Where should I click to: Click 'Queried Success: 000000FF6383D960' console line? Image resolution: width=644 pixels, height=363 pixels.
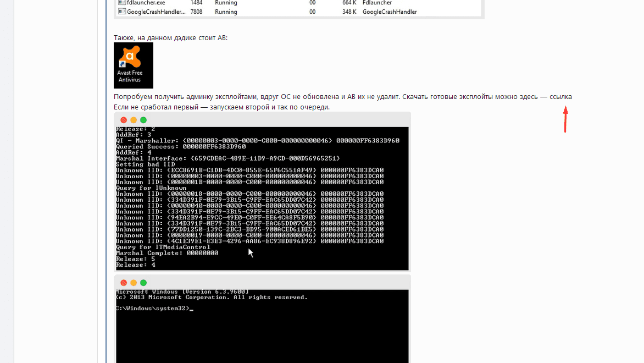tap(181, 146)
